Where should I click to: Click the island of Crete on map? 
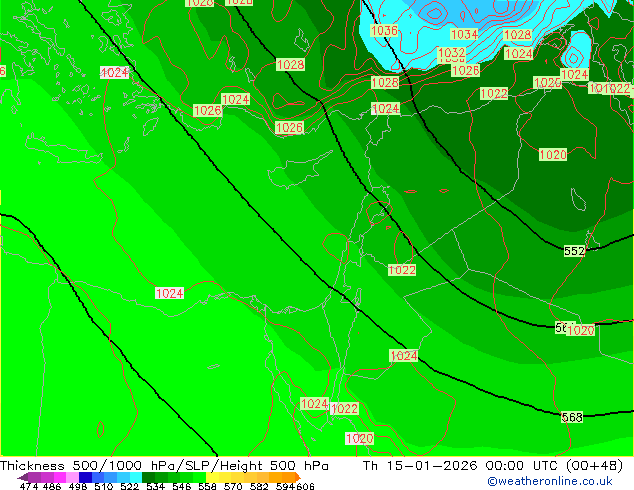[64, 150]
